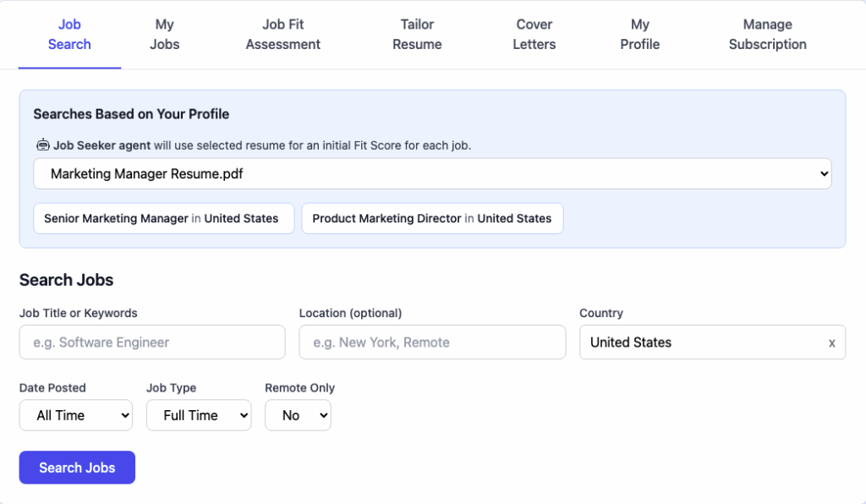Expand the Date Posted dropdown
The height and width of the screenshot is (504, 866).
76,415
